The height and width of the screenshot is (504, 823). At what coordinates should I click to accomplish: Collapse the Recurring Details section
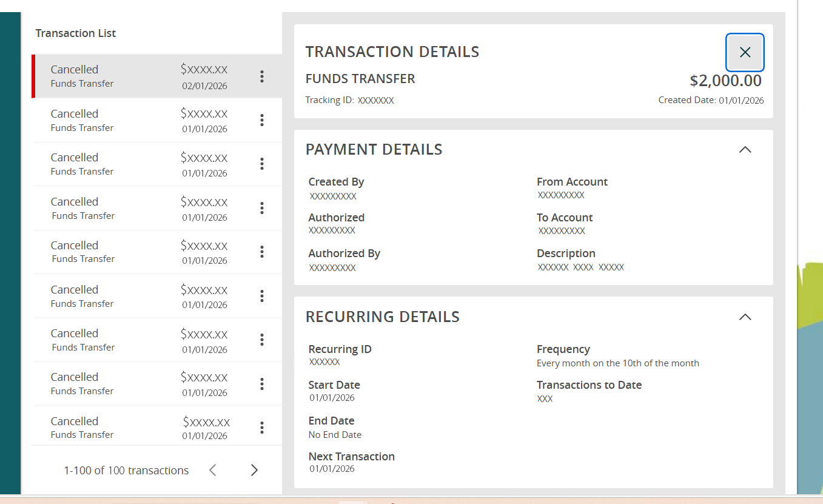pyautogui.click(x=745, y=317)
